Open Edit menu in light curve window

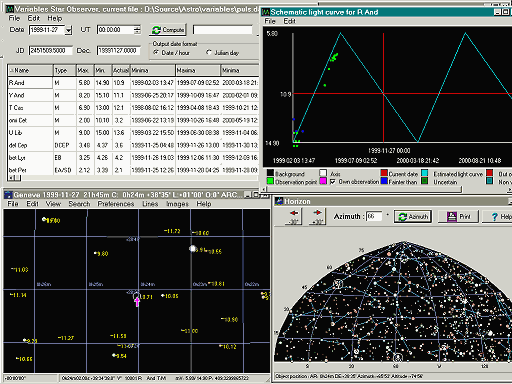pos(289,21)
